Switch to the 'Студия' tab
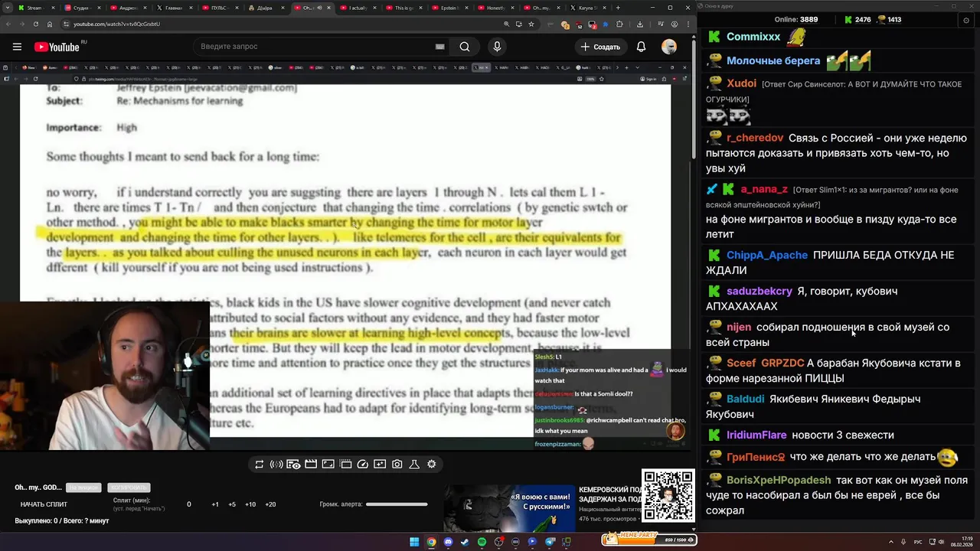 pos(81,8)
